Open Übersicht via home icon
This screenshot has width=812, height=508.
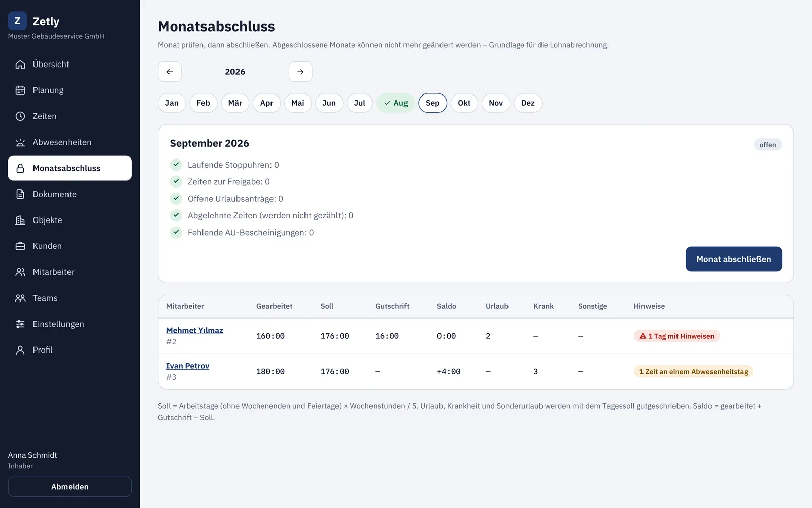tap(20, 65)
